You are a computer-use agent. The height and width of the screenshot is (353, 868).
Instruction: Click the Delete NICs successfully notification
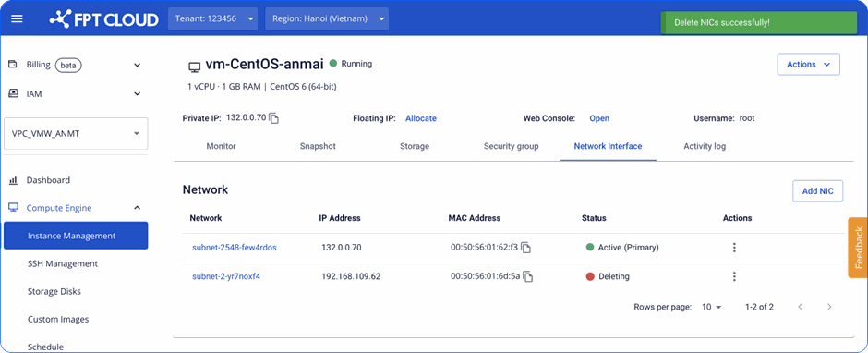[x=758, y=23]
